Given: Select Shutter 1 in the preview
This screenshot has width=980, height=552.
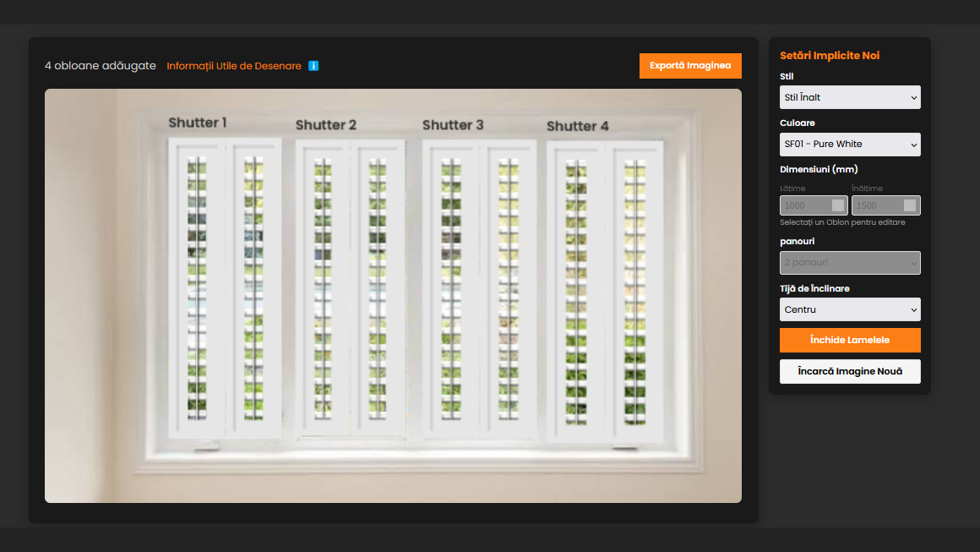Looking at the screenshot, I should pos(225,288).
